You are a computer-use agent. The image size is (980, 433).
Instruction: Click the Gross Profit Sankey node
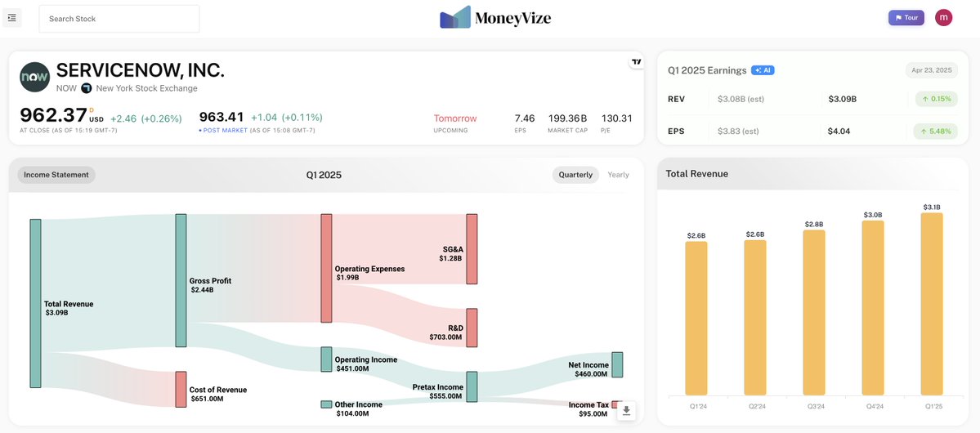181,280
